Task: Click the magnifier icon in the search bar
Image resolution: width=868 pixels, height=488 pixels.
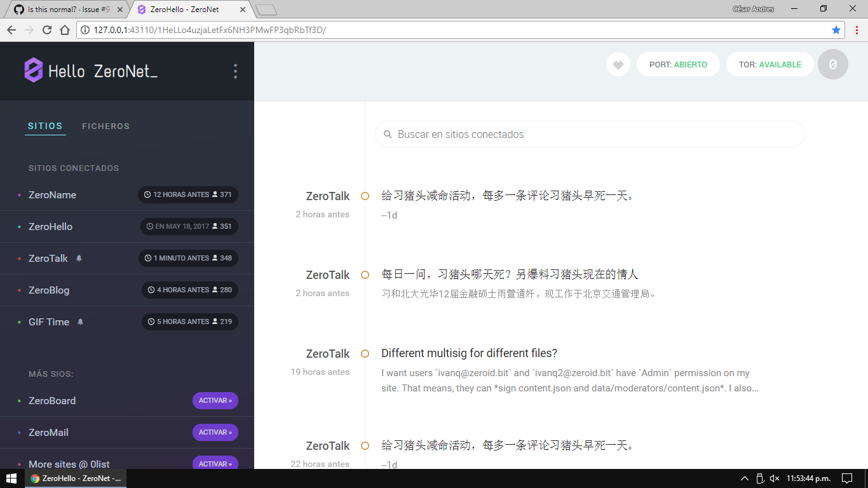Action: [x=388, y=134]
